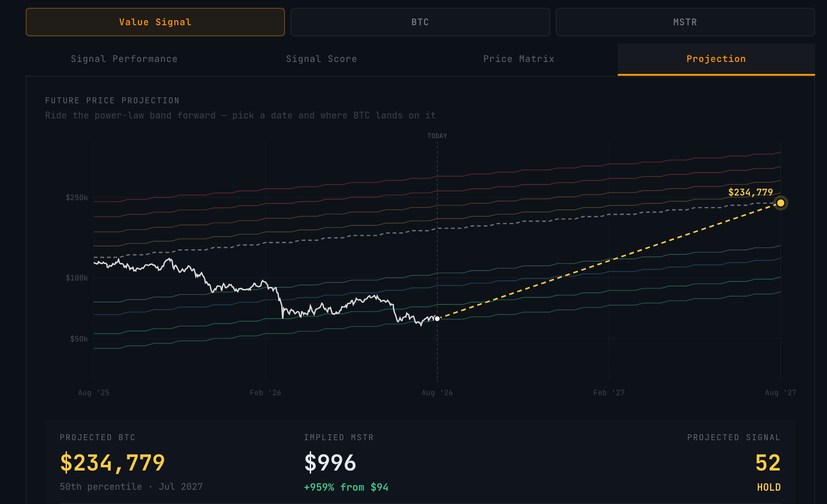827x504 pixels.
Task: Click the Implied MSTR $996 value
Action: tap(330, 462)
